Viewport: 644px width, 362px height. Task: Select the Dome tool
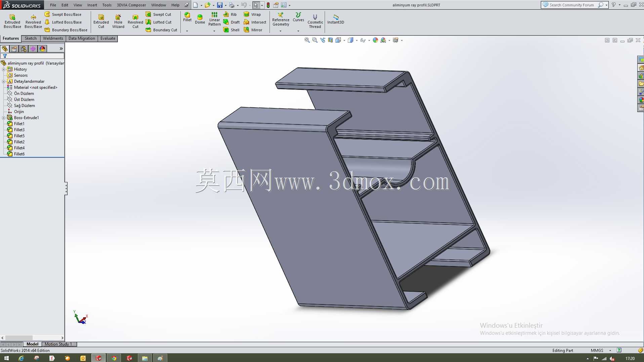click(200, 19)
